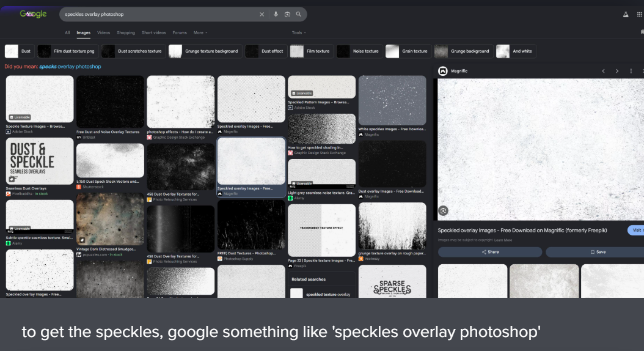
Task: Open the Short videos tab
Action: (x=153, y=32)
